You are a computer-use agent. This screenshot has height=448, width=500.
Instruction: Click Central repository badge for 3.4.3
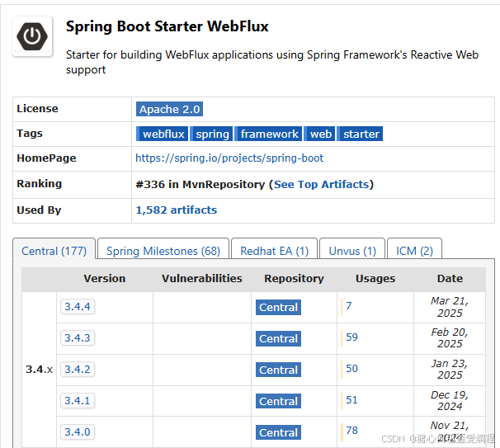tap(278, 338)
